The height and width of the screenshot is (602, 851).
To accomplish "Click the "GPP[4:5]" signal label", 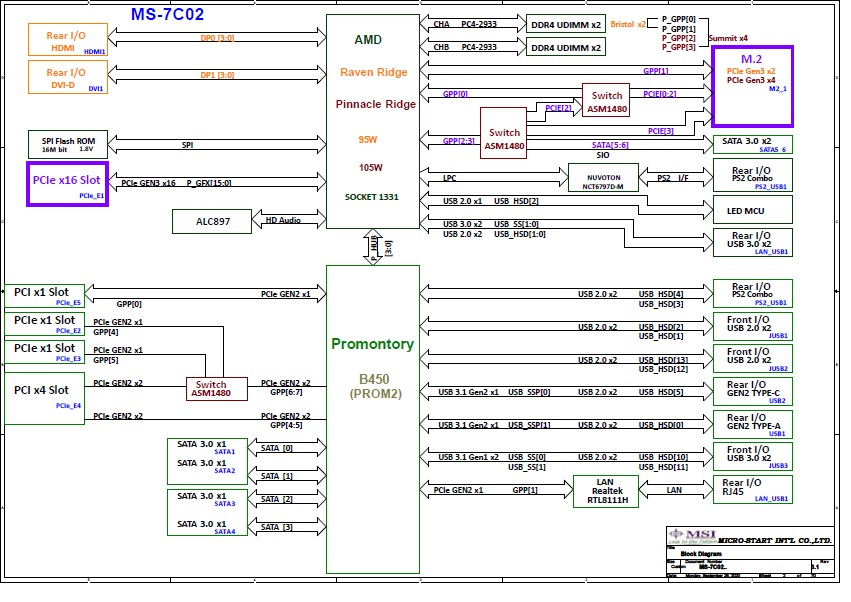I will tap(286, 425).
